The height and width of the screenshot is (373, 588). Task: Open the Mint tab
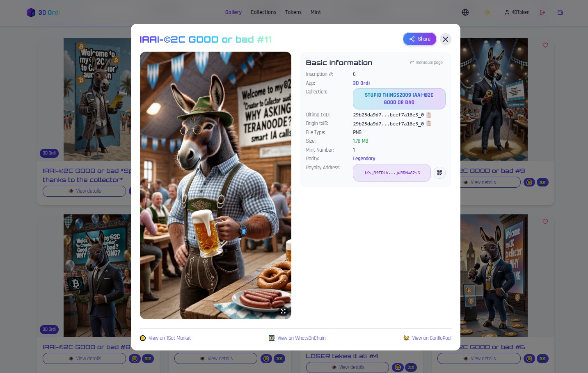click(316, 12)
